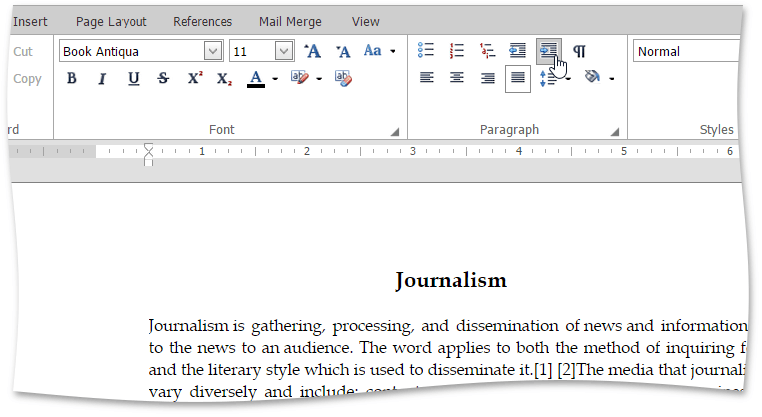
Task: Grow the font size
Action: pos(312,51)
